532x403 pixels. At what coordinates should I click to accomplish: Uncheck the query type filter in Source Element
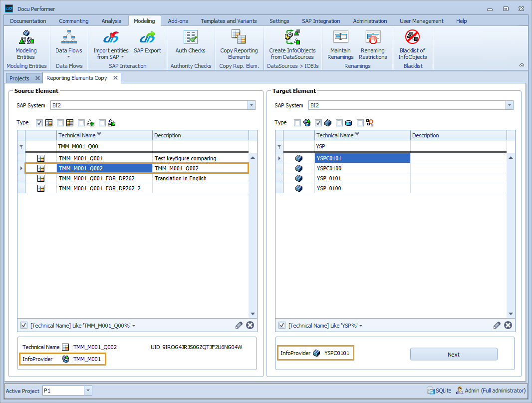(39, 122)
